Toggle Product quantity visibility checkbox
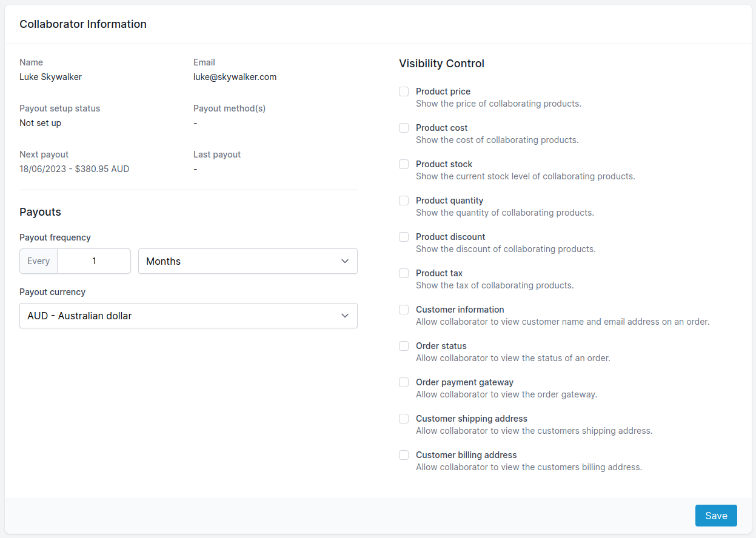 point(404,201)
